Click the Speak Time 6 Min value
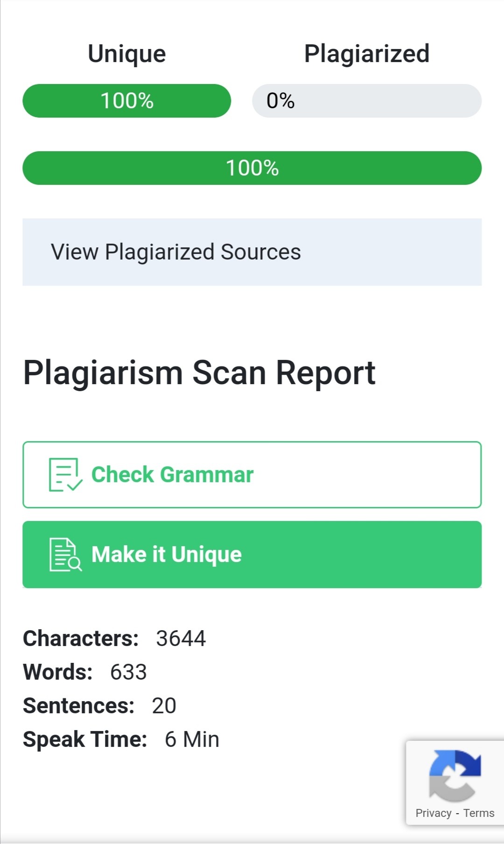The width and height of the screenshot is (504, 844). 192,739
